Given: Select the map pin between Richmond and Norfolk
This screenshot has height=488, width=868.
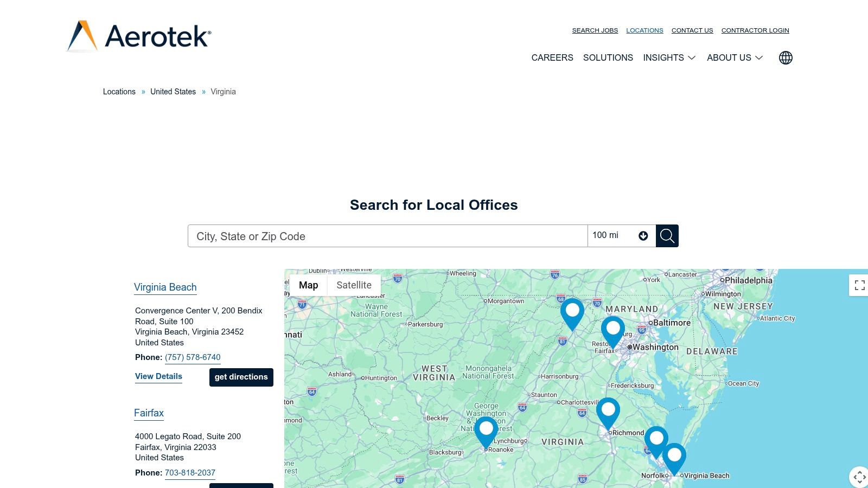Looking at the screenshot, I should [656, 442].
